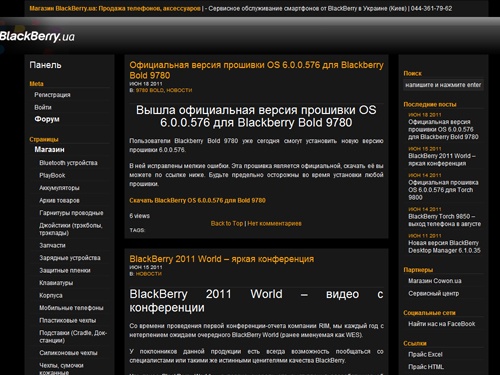500x375 pixels.
Task: Open the Прайс HTML link
Action: [x=426, y=367]
